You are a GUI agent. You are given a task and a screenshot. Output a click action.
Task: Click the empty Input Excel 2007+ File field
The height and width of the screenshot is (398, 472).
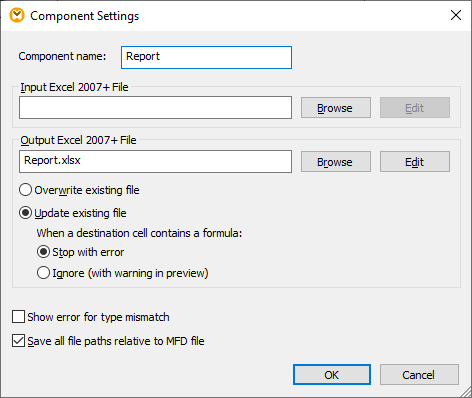[x=155, y=107]
